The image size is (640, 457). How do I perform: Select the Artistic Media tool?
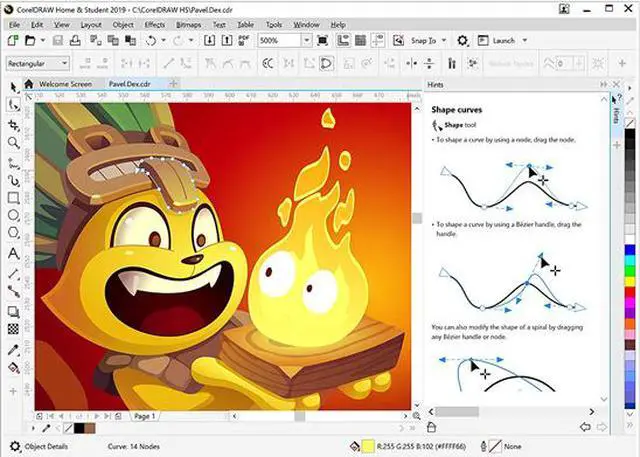pos(13,180)
